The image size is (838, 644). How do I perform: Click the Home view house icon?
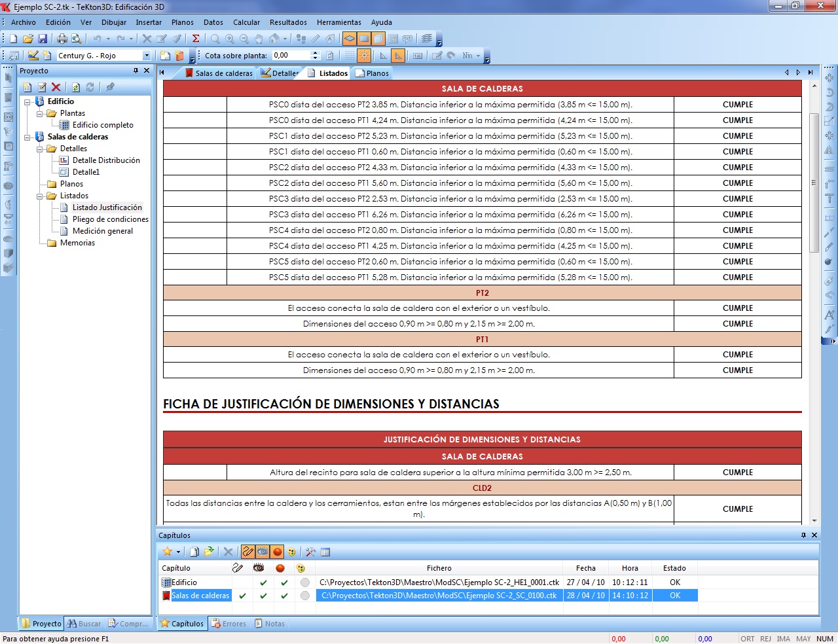click(274, 39)
